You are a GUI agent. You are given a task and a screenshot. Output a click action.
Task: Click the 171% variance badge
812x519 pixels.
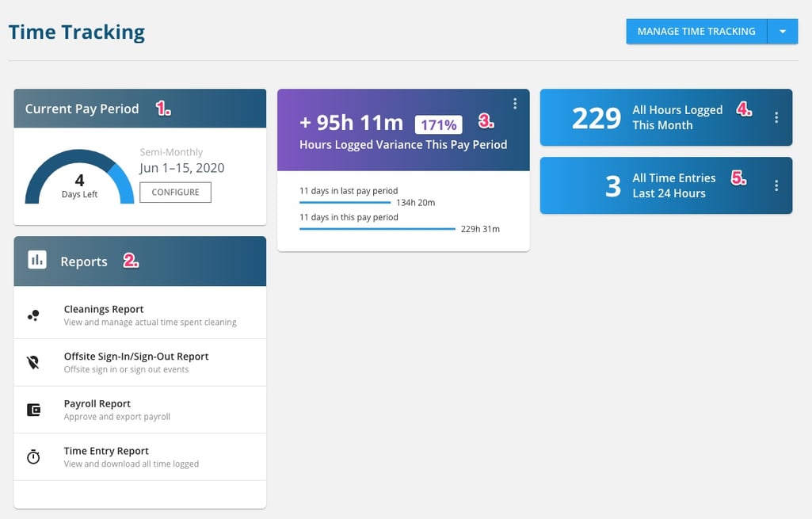pyautogui.click(x=439, y=124)
